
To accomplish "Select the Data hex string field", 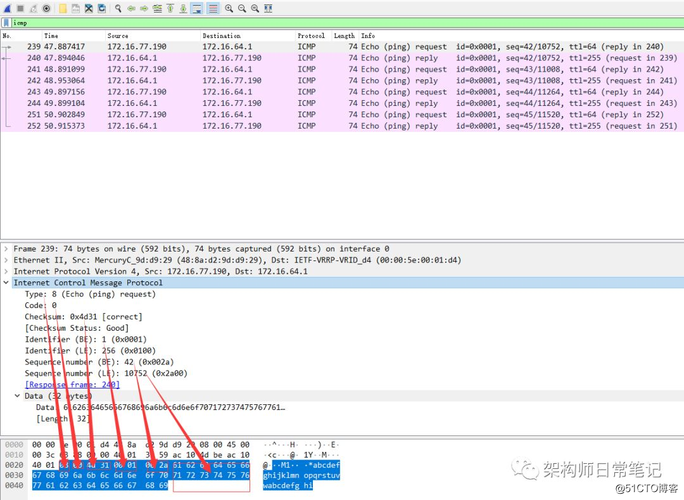I will (161, 408).
